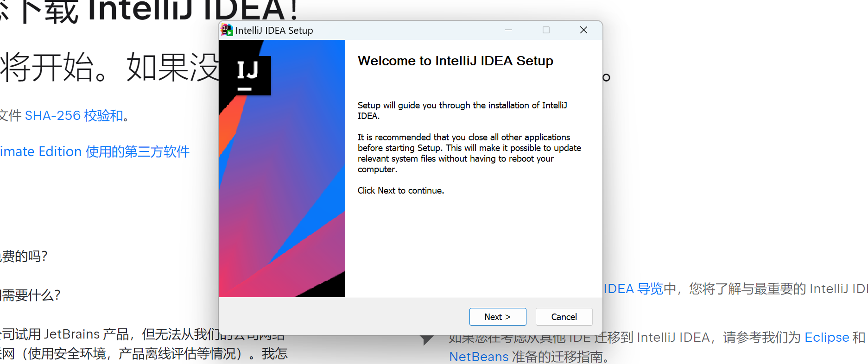This screenshot has height=364, width=868.
Task: Click the IntelliJ IDEA icon in the title bar
Action: click(227, 30)
